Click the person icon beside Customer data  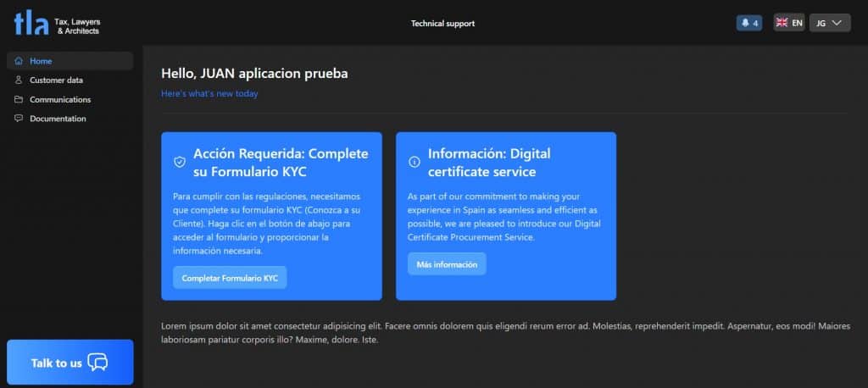tap(19, 80)
